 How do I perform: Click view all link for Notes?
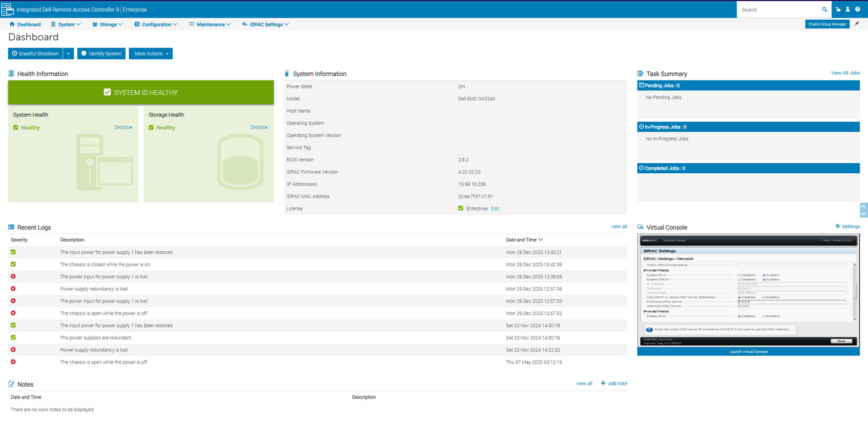point(584,384)
